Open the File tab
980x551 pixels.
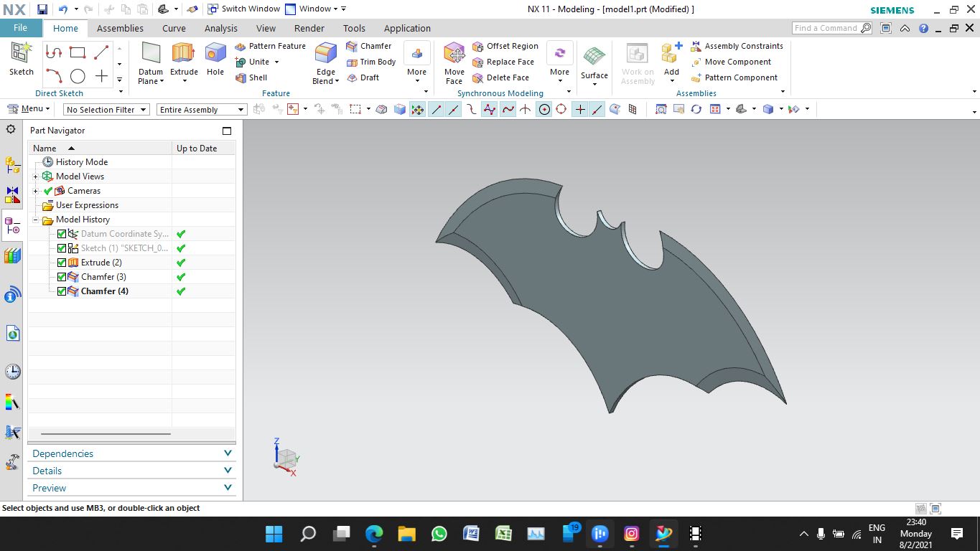[x=20, y=28]
